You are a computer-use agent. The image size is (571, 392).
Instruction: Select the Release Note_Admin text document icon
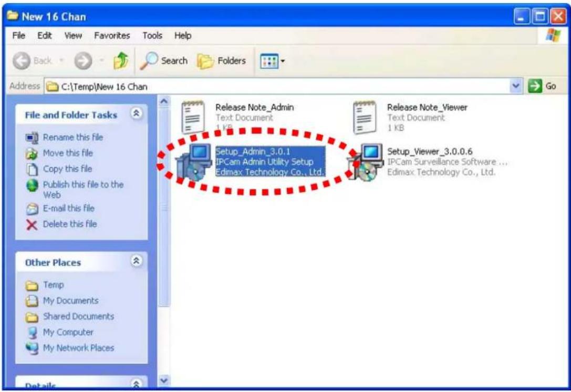[193, 117]
